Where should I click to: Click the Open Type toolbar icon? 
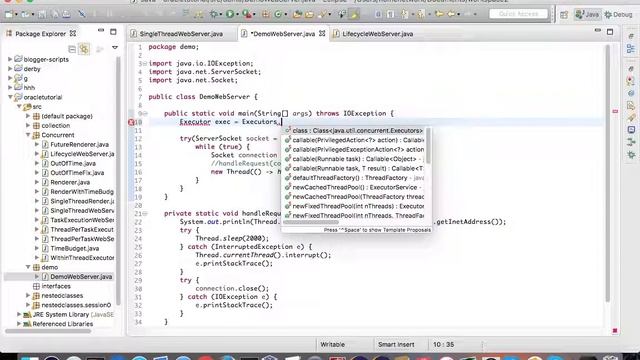(x=297, y=14)
